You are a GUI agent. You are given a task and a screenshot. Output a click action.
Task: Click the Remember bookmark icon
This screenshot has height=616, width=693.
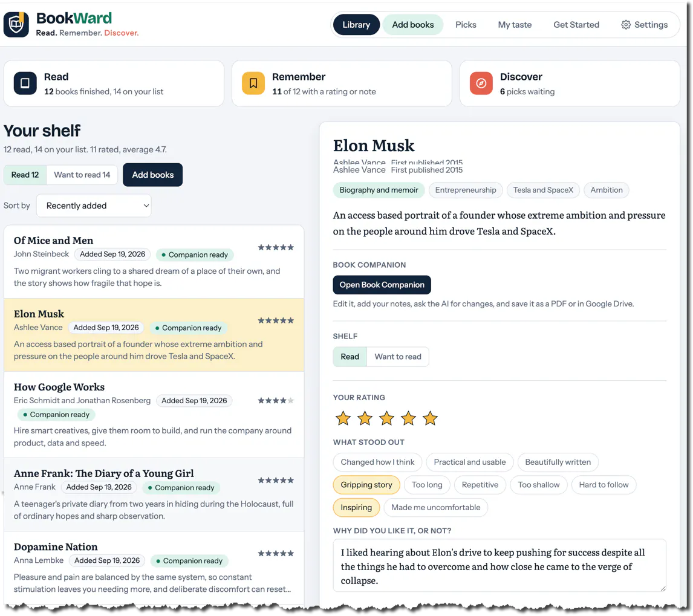click(253, 83)
